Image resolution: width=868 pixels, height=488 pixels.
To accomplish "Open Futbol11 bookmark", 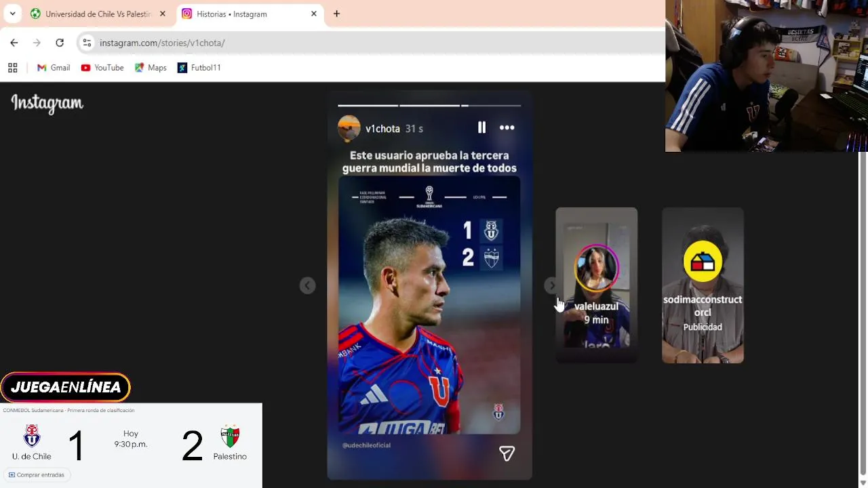I will click(x=199, y=68).
